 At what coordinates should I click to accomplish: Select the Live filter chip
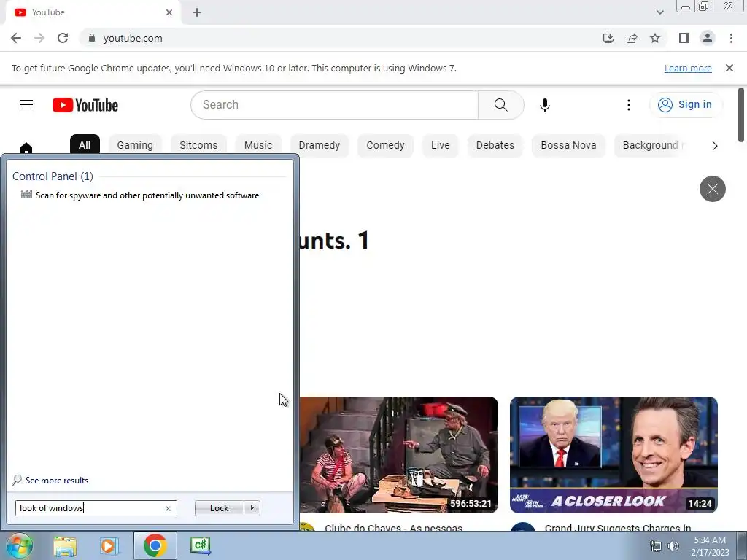click(x=440, y=145)
